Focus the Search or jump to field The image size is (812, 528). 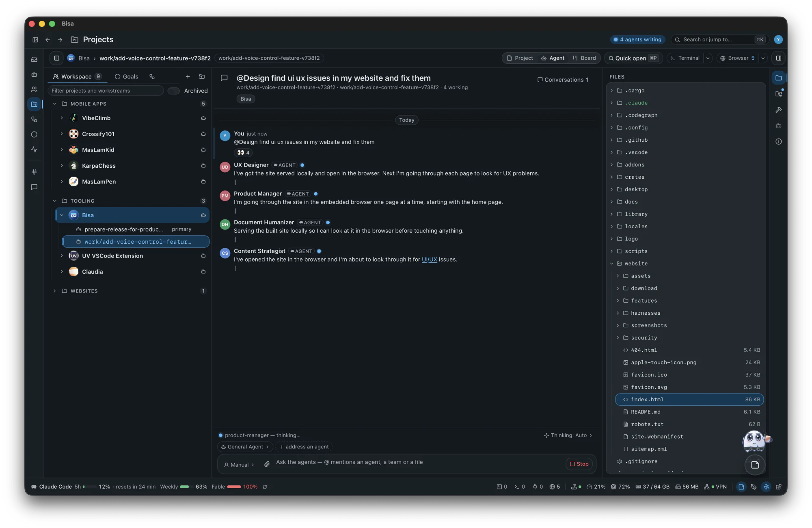coord(719,39)
